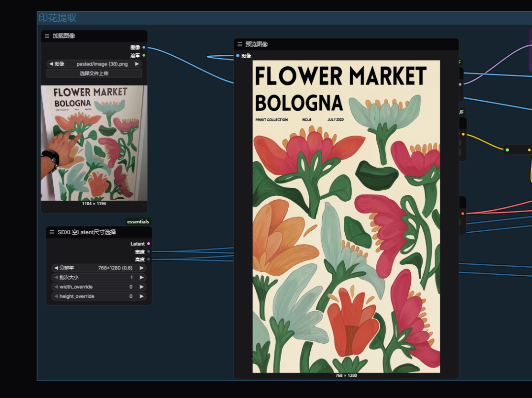Click the 批次大小 value field

tap(99, 278)
